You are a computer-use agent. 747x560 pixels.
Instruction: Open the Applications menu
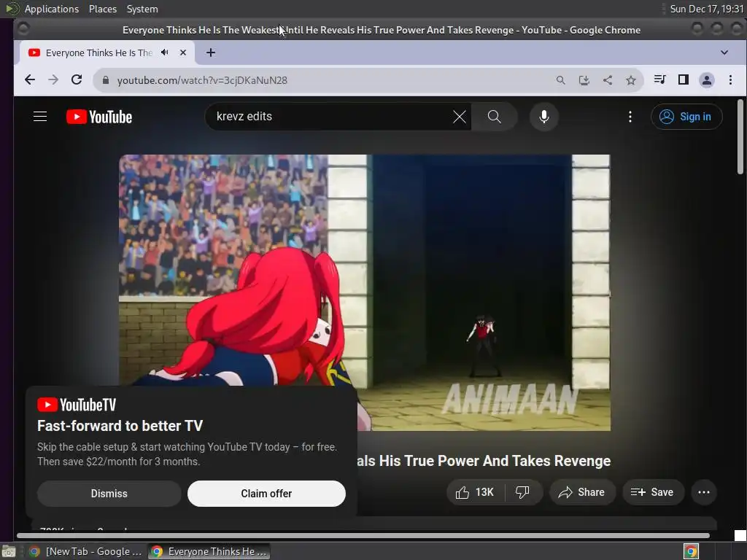point(51,9)
